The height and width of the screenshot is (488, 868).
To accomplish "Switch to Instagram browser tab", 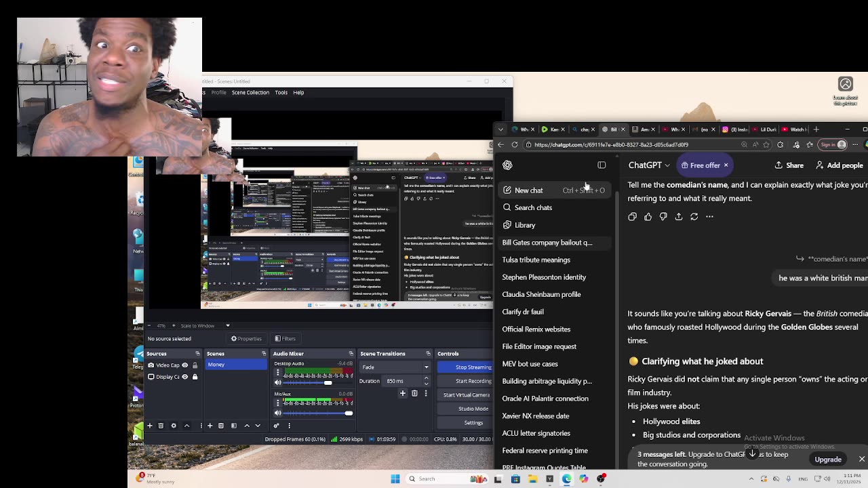I will (x=735, y=129).
